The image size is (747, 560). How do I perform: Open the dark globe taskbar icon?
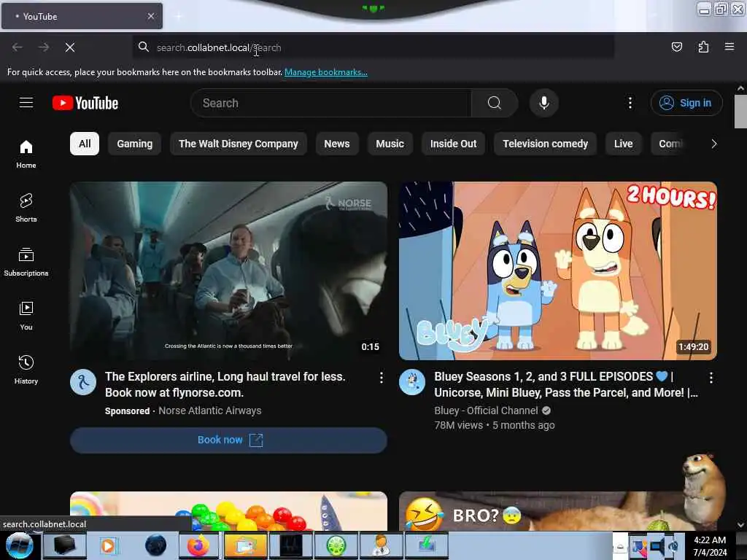point(155,545)
